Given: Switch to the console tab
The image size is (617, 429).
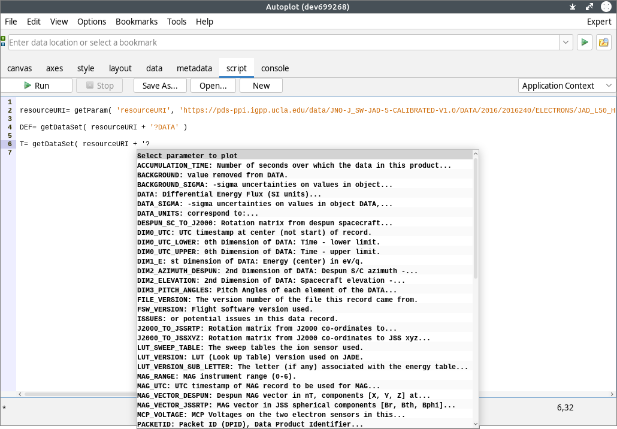Looking at the screenshot, I should (275, 68).
